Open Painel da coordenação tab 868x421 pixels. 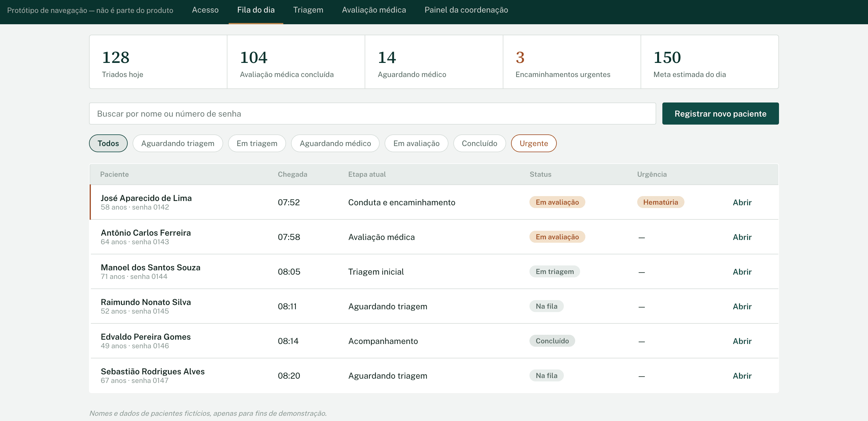tap(466, 10)
